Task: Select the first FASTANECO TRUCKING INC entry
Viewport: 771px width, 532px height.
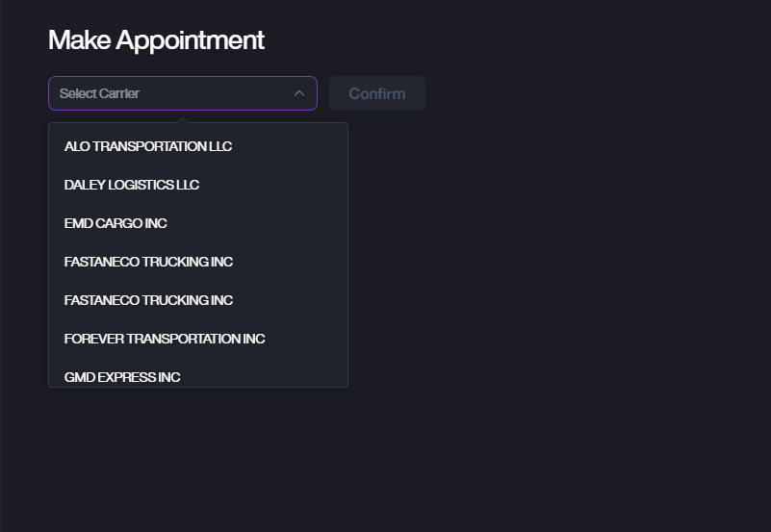Action: [148, 262]
